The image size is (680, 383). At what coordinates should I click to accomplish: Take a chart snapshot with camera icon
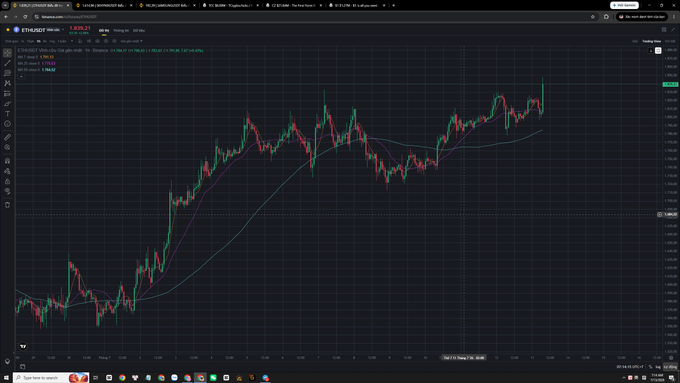pos(97,41)
